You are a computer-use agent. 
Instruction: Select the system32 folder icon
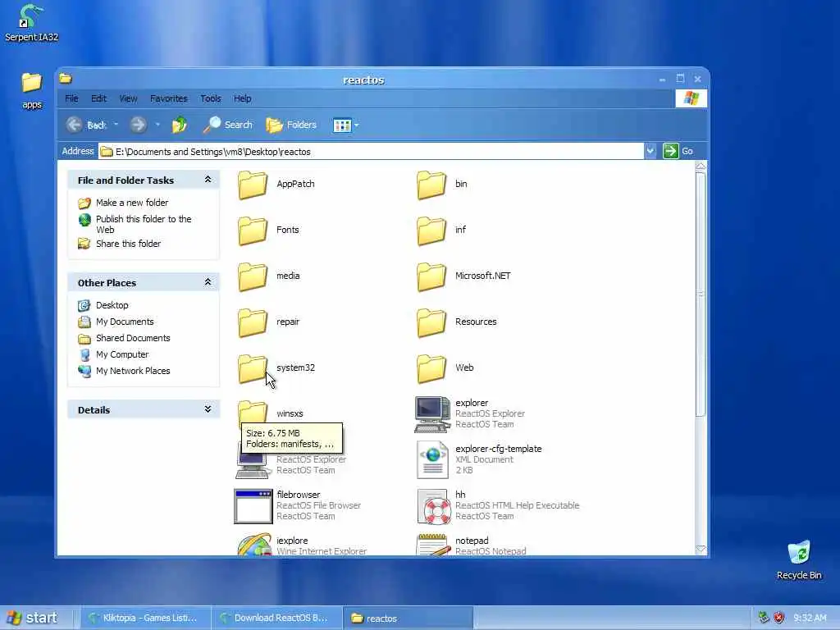pos(253,369)
